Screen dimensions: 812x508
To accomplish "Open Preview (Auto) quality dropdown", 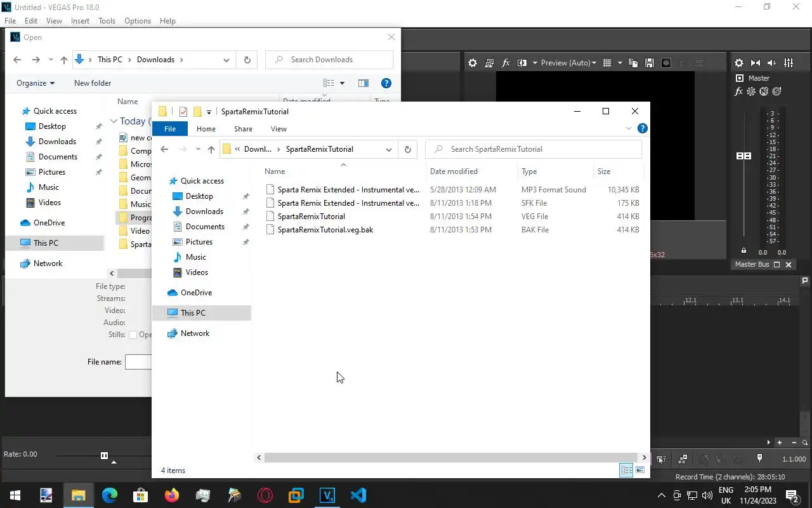I will (568, 63).
